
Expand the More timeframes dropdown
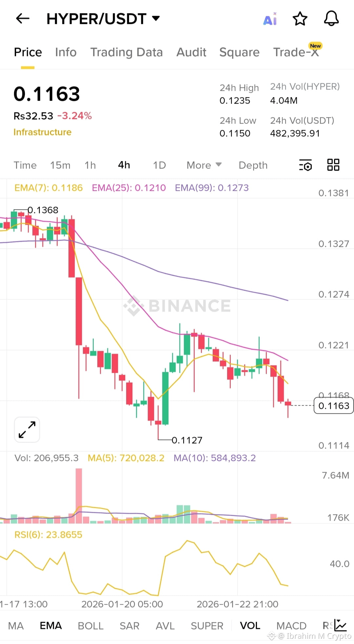coord(203,165)
